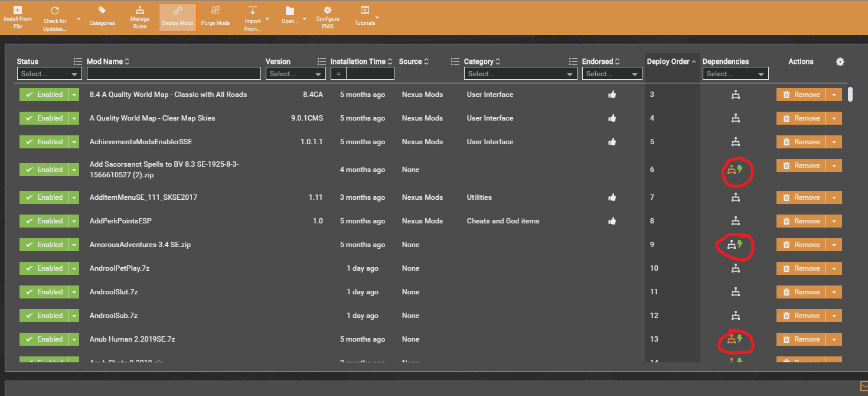
Task: Sort by Mod Name column header
Action: 108,61
